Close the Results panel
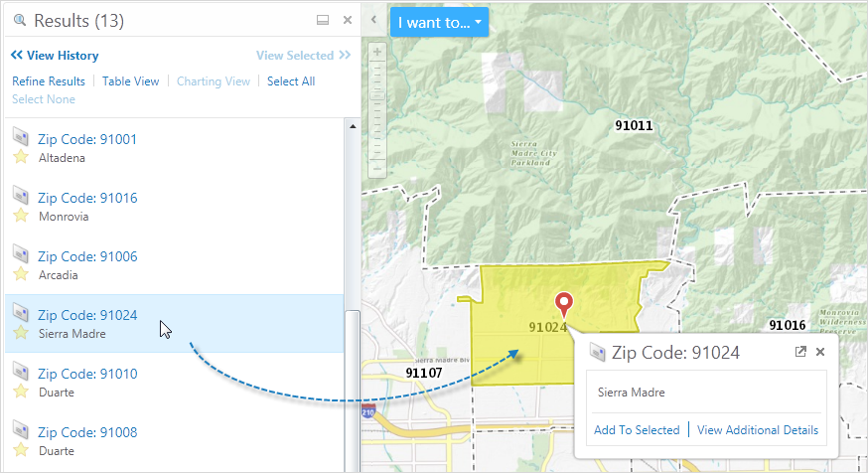 tap(348, 20)
